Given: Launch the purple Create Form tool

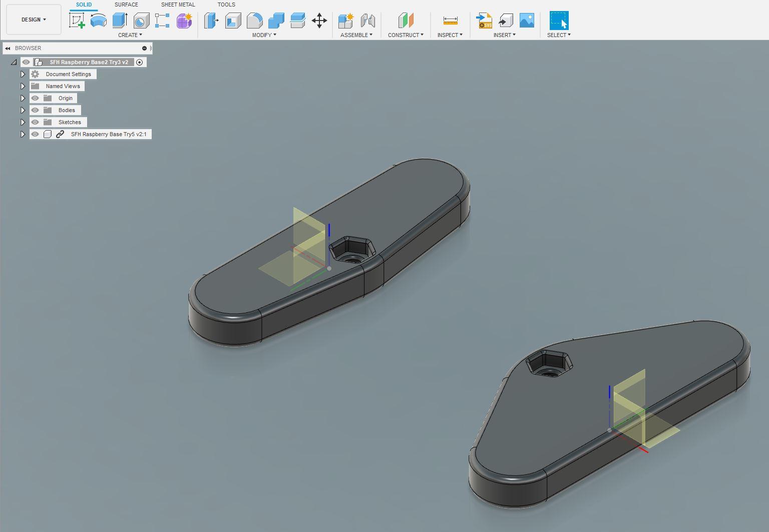Looking at the screenshot, I should [184, 21].
